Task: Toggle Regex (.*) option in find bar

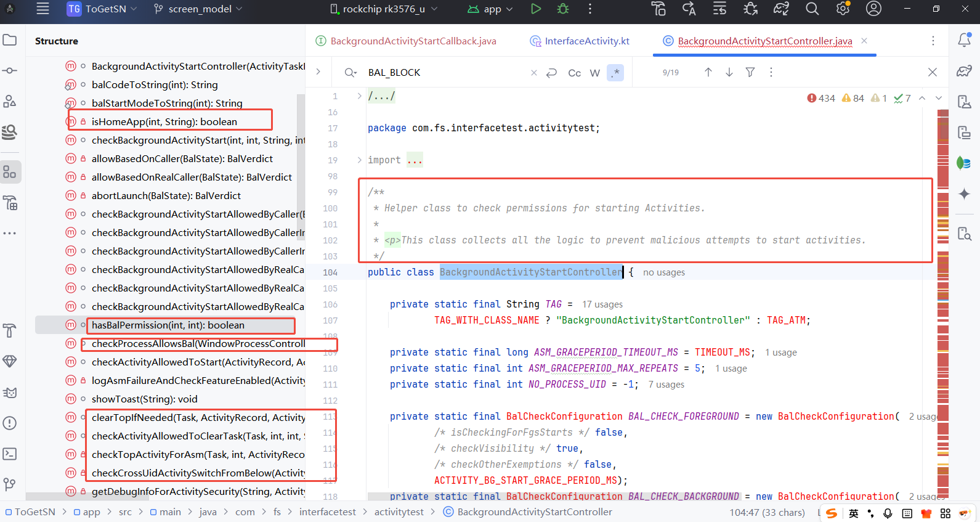Action: [615, 73]
